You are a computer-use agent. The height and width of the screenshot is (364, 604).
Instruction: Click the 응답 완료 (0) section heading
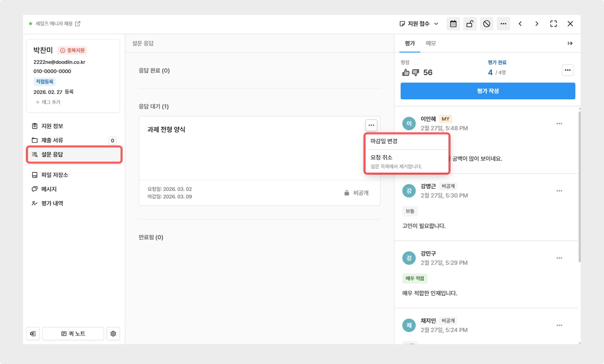[154, 71]
